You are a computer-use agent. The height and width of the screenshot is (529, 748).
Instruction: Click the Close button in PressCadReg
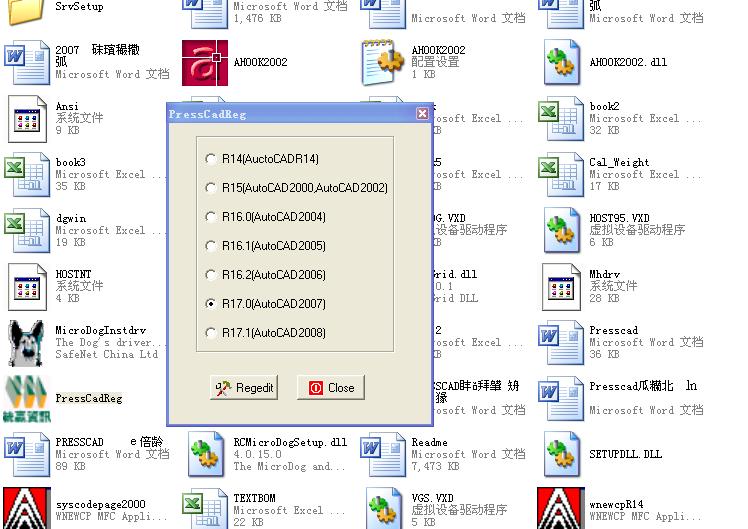pos(331,388)
